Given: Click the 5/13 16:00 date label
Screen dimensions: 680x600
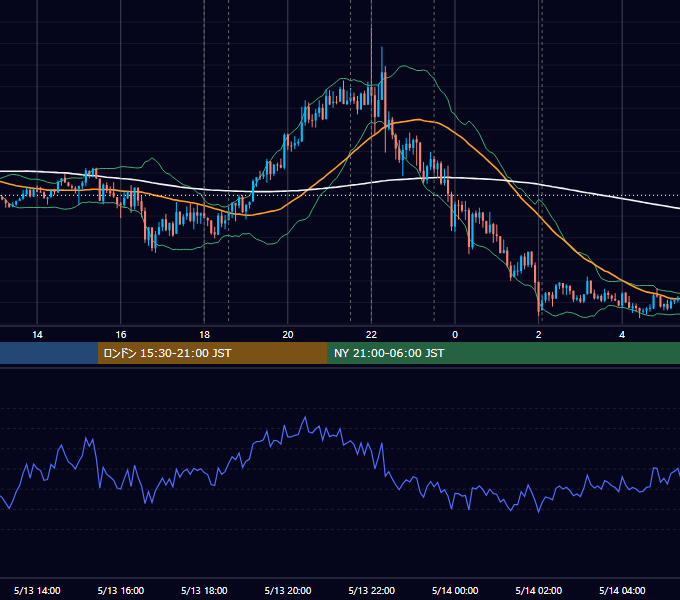Looking at the screenshot, I should pyautogui.click(x=121, y=590).
